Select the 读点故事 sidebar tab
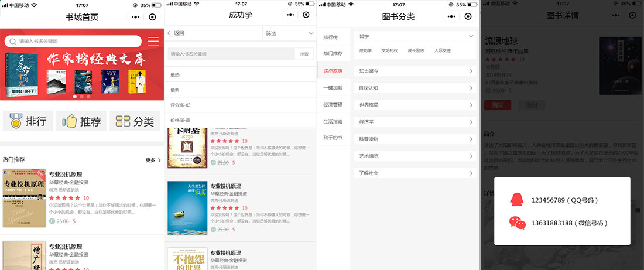Image resolution: width=644 pixels, height=270 pixels. tap(333, 71)
